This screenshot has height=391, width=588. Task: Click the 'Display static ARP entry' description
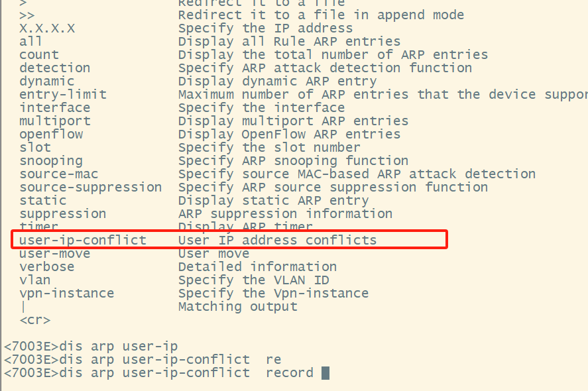[x=273, y=200]
